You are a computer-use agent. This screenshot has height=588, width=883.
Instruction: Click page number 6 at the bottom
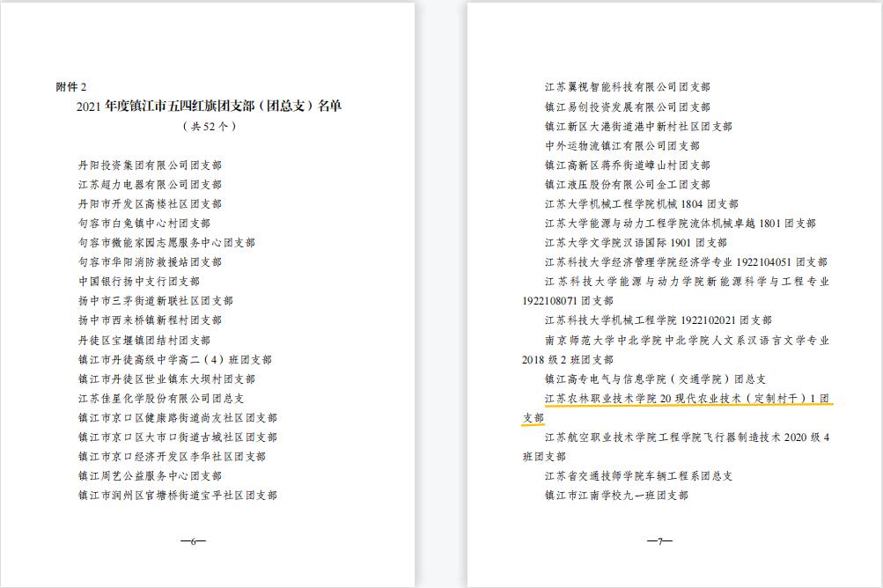(193, 540)
